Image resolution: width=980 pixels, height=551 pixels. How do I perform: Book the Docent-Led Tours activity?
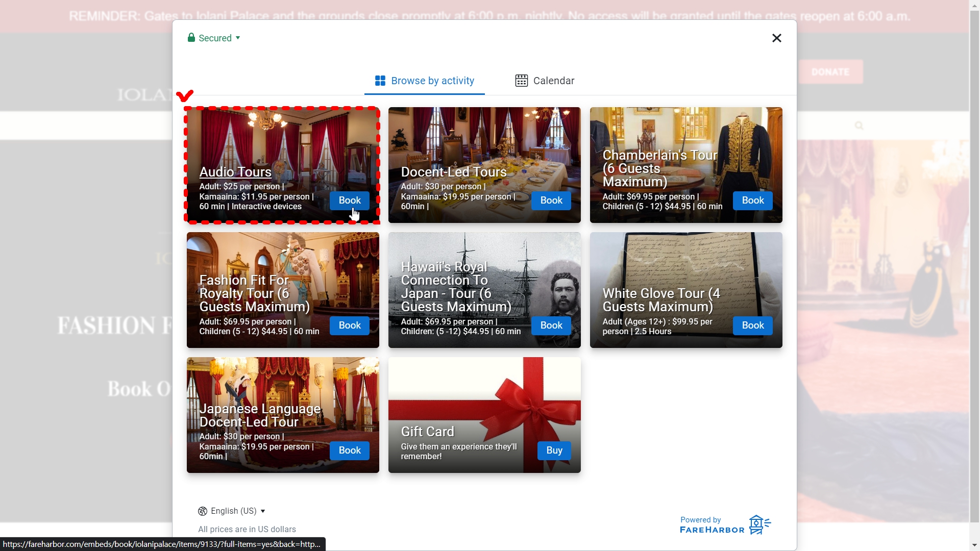(x=551, y=201)
